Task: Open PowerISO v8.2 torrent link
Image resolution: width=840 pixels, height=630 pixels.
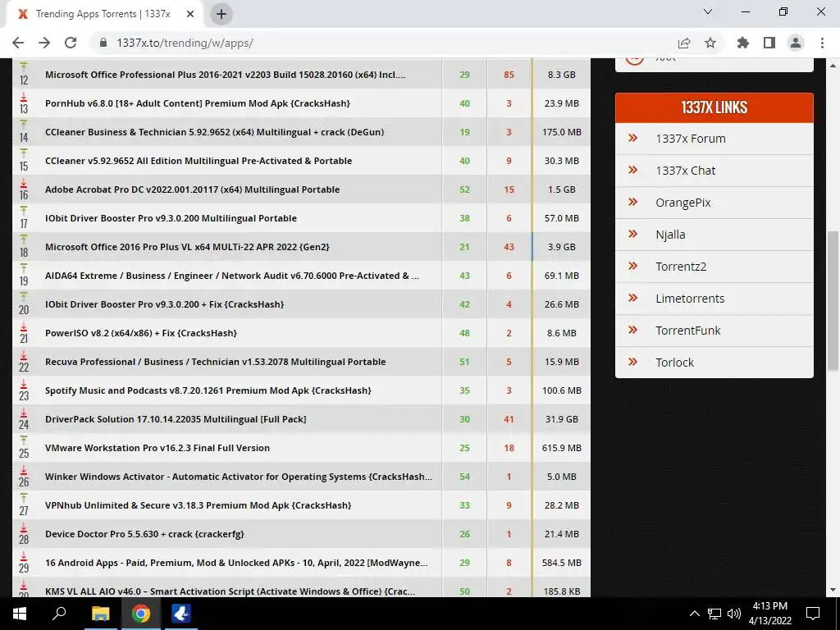Action: tap(141, 333)
